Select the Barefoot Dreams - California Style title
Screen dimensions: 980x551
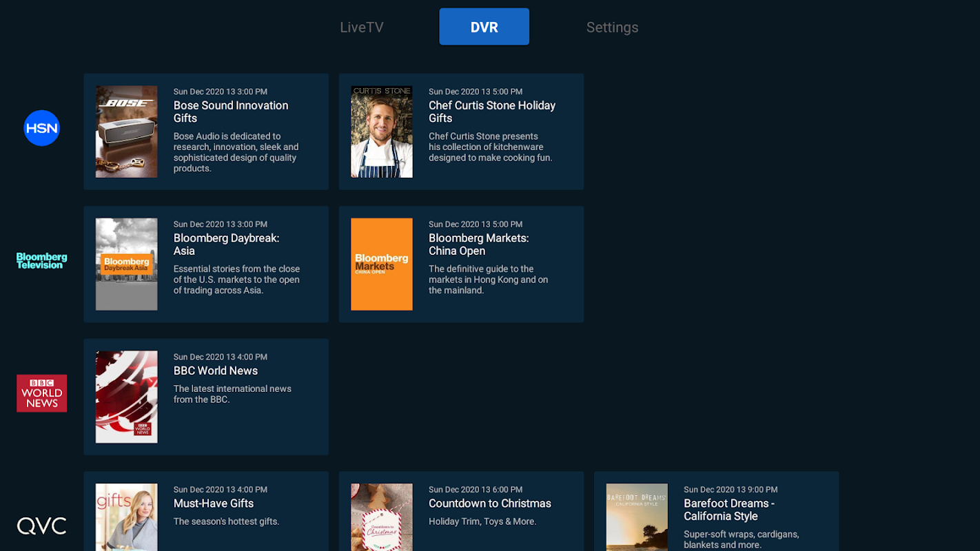pyautogui.click(x=729, y=510)
